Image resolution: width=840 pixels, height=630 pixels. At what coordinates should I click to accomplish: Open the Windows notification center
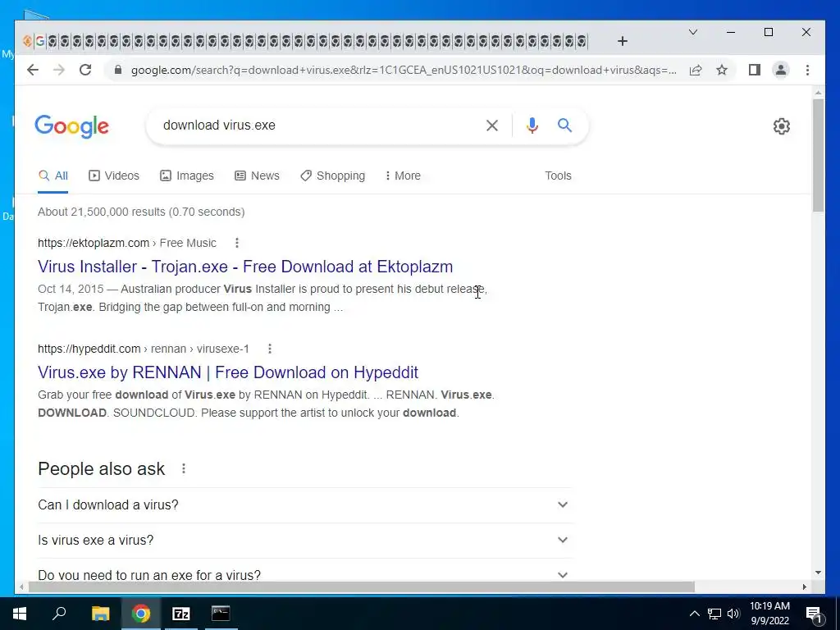click(814, 614)
